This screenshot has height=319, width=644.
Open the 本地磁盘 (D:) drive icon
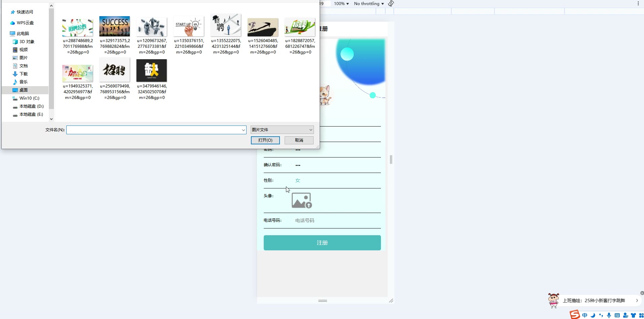coord(15,106)
